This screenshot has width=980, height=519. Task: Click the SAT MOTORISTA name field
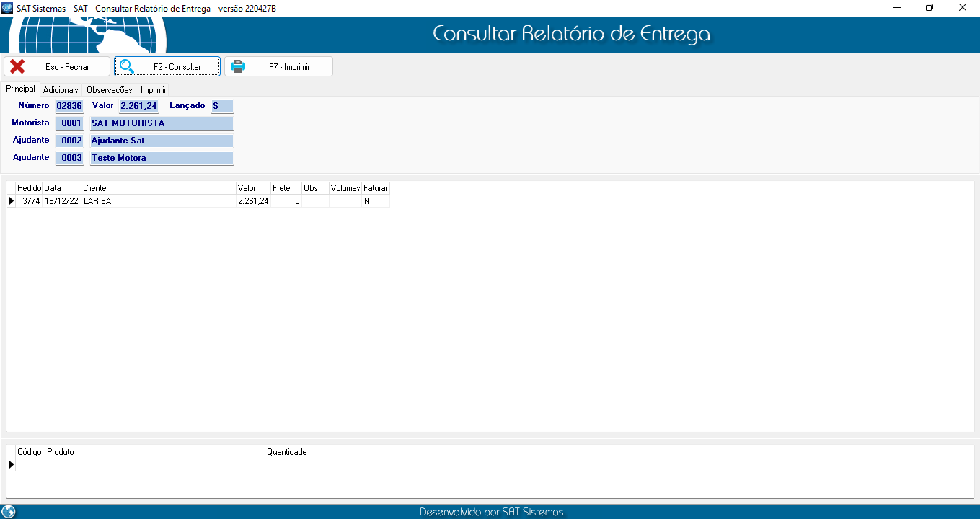coord(162,123)
